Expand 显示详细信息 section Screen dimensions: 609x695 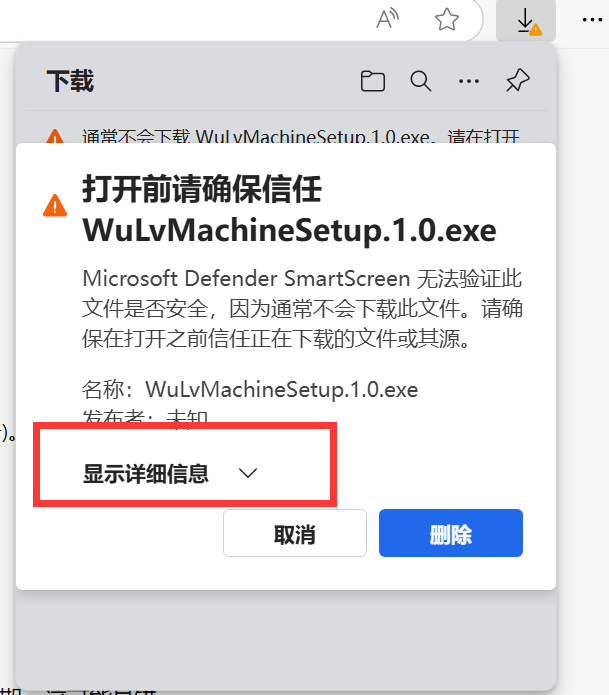pyautogui.click(x=170, y=473)
